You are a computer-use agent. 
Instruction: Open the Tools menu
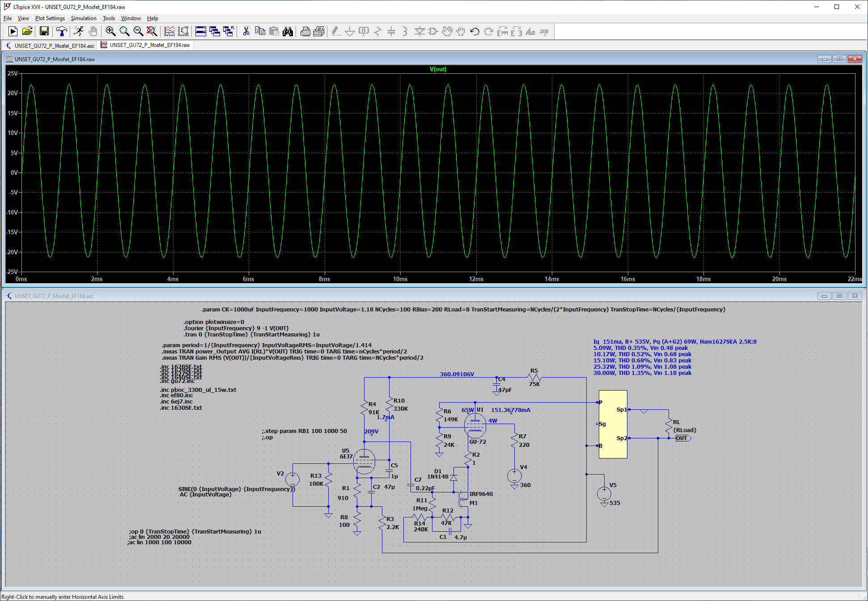109,18
